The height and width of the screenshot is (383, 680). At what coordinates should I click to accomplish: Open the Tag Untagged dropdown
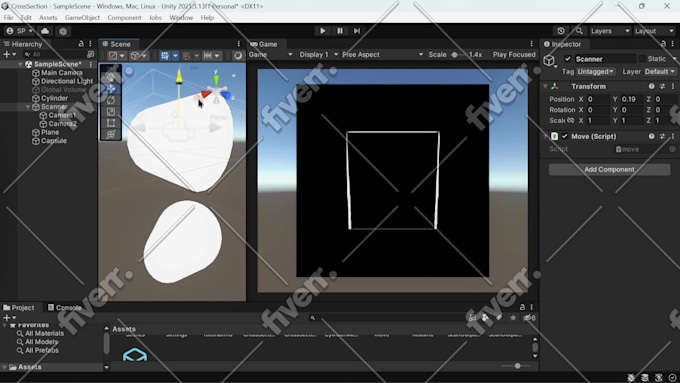(596, 72)
